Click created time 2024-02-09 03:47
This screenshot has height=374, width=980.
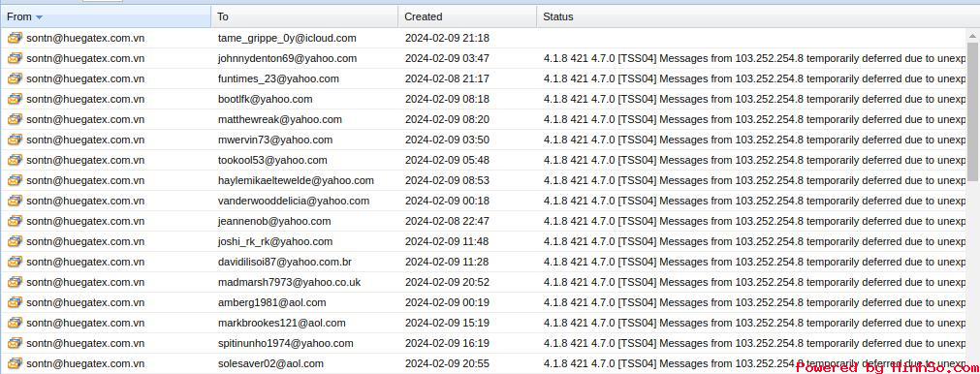447,58
